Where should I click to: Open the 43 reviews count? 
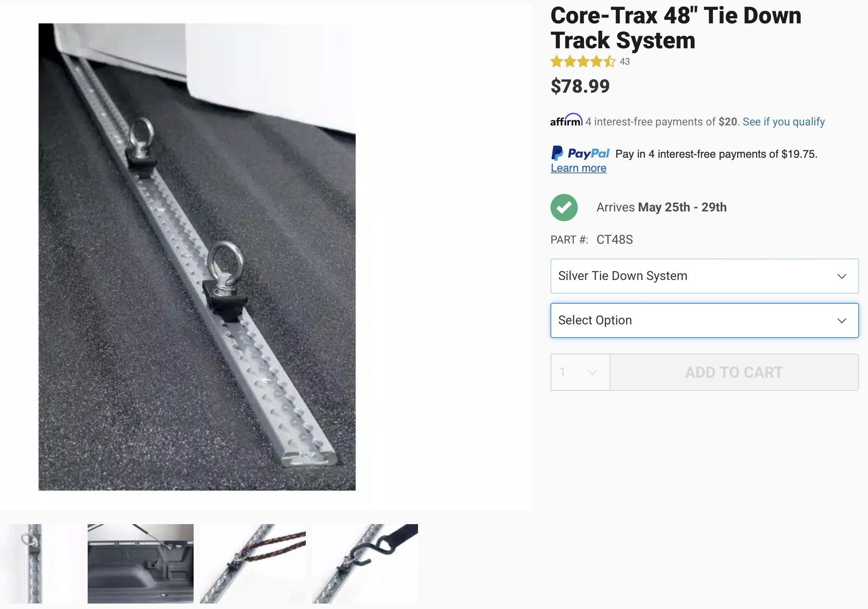(x=625, y=62)
